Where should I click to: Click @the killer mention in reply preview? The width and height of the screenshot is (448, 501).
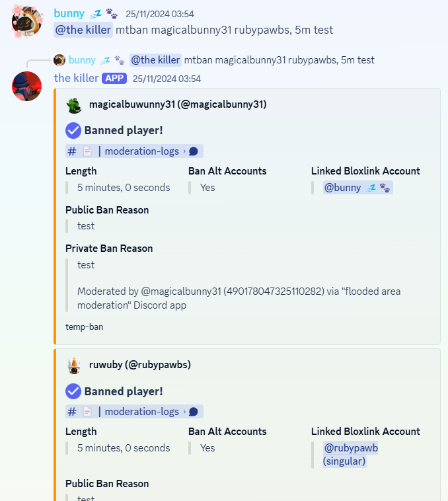click(x=155, y=60)
